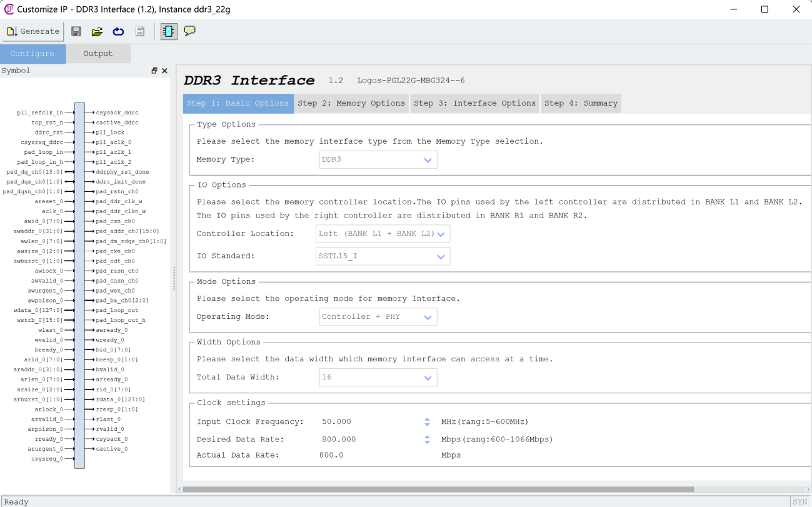Open the Operating Mode dropdown
812x507 pixels.
378,317
